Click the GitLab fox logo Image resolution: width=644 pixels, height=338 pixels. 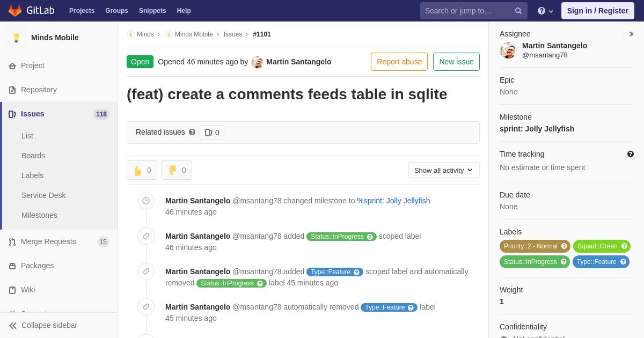(x=15, y=11)
